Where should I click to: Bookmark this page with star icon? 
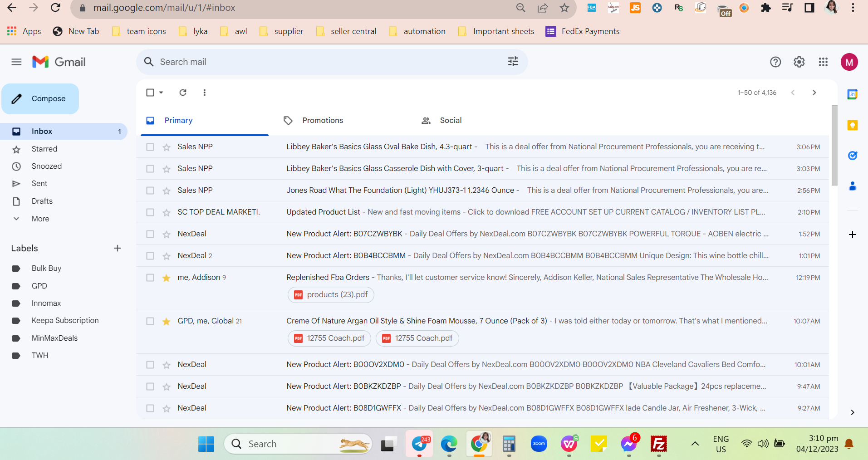564,8
